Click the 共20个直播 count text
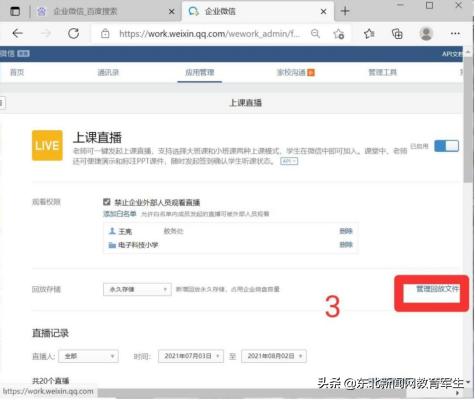The image size is (475, 400). click(x=51, y=381)
